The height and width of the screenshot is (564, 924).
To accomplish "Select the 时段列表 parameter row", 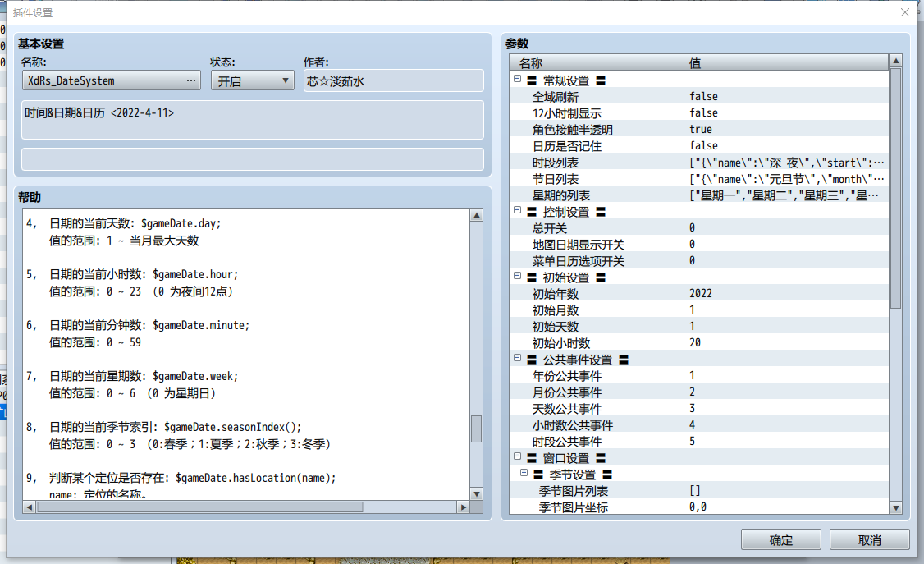I will point(699,163).
